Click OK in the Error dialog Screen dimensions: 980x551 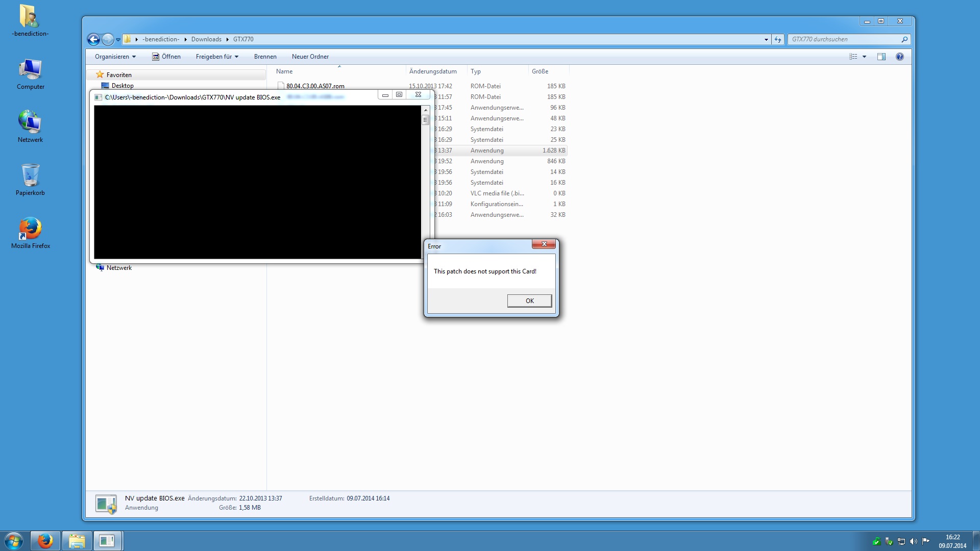point(529,301)
